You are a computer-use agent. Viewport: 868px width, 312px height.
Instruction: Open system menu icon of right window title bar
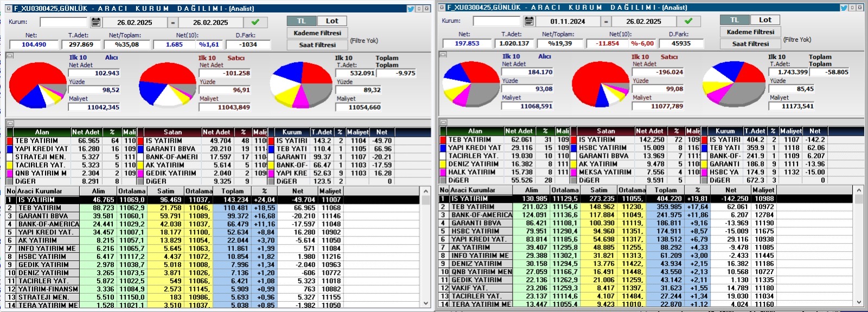[x=442, y=8]
